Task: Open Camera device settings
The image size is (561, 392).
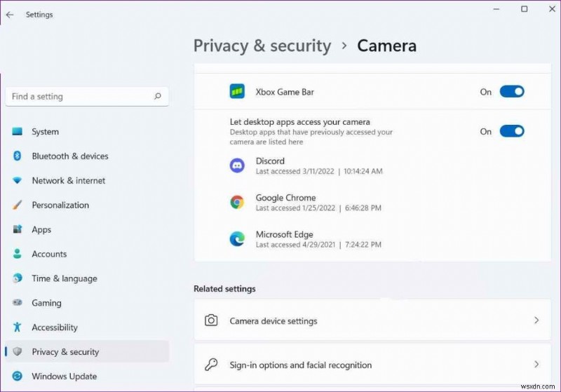Action: (x=372, y=320)
